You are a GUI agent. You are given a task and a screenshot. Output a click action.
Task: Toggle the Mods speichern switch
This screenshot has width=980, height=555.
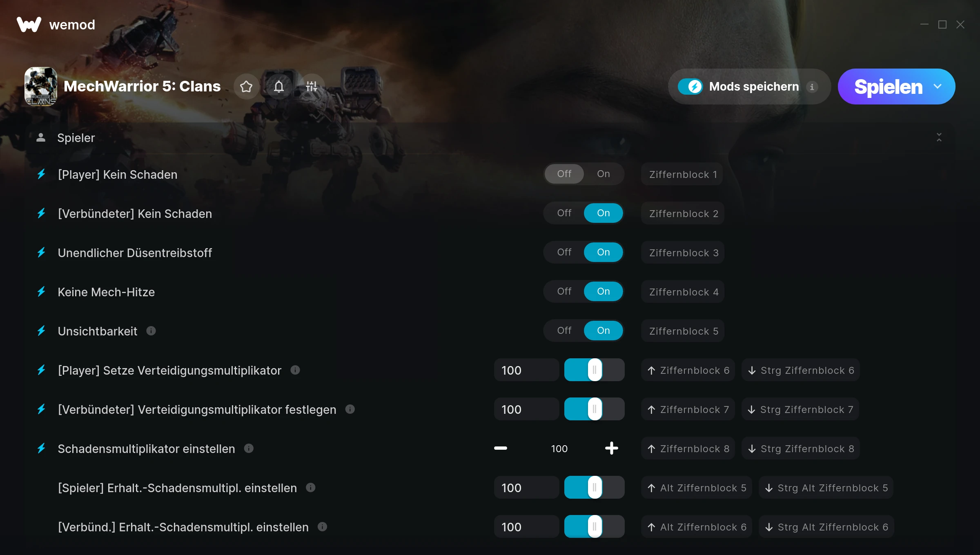pos(690,87)
